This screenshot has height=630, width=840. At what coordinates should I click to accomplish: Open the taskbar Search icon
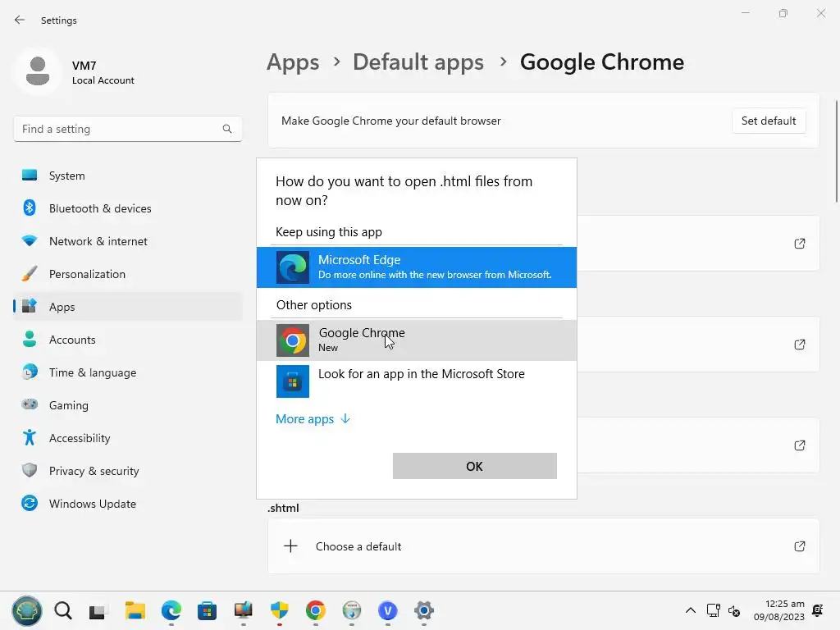click(63, 610)
